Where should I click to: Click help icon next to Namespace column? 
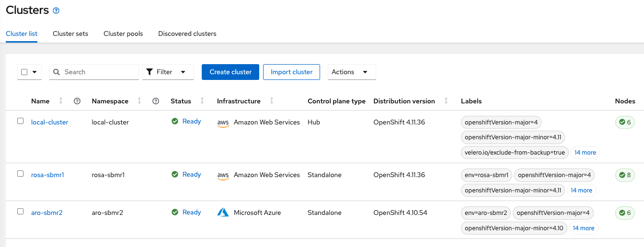(155, 101)
